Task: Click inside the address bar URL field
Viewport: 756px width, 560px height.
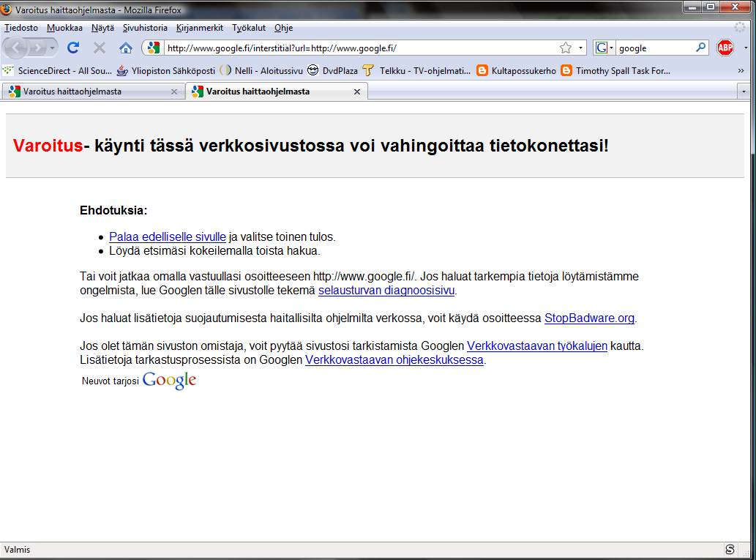Action: [329, 47]
